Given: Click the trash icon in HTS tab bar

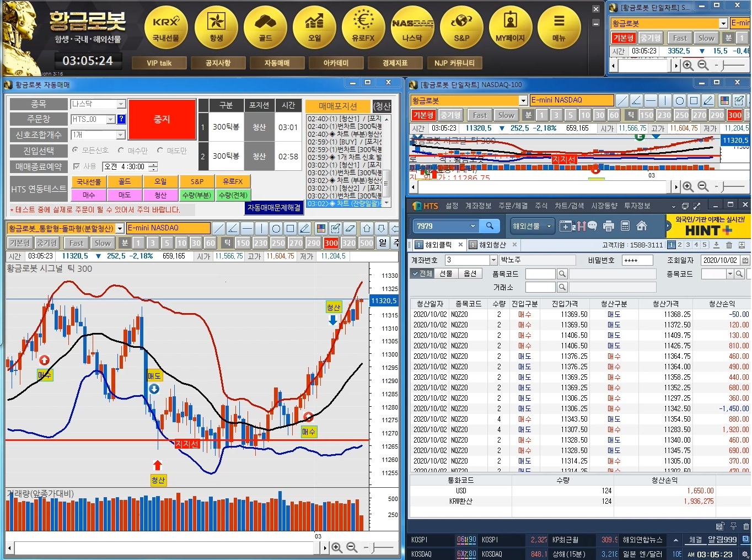Looking at the screenshot, I should pyautogui.click(x=729, y=245).
